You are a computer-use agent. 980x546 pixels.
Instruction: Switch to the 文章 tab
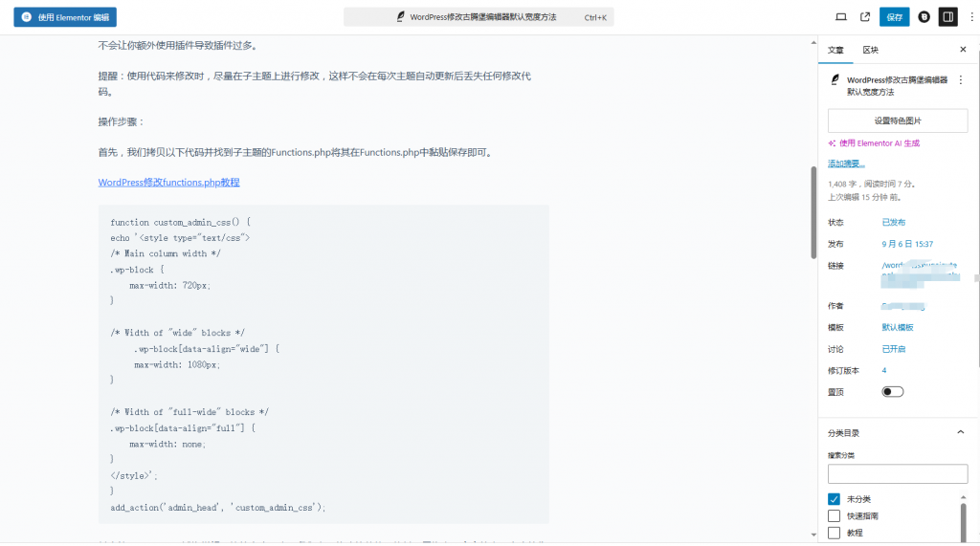(x=835, y=50)
